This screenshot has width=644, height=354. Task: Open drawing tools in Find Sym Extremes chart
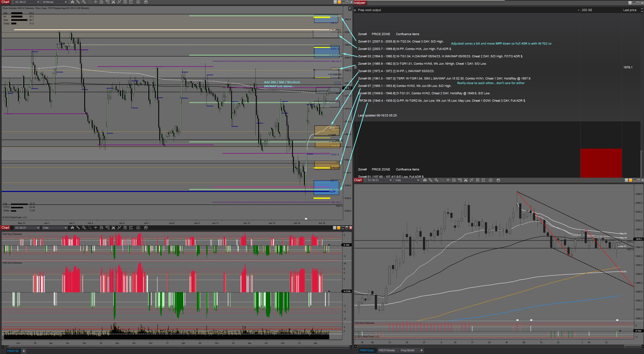pyautogui.click(x=78, y=227)
